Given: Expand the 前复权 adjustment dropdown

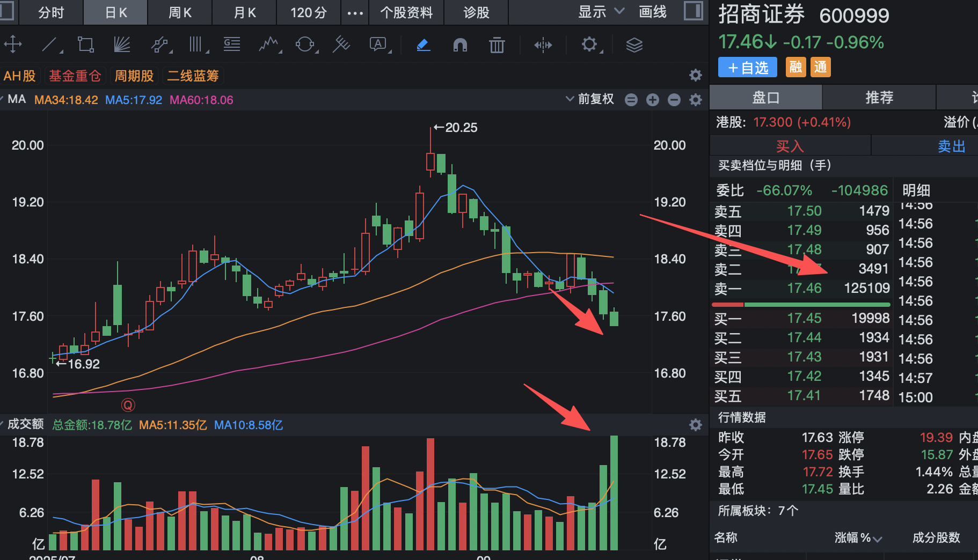Looking at the screenshot, I should pos(590,99).
